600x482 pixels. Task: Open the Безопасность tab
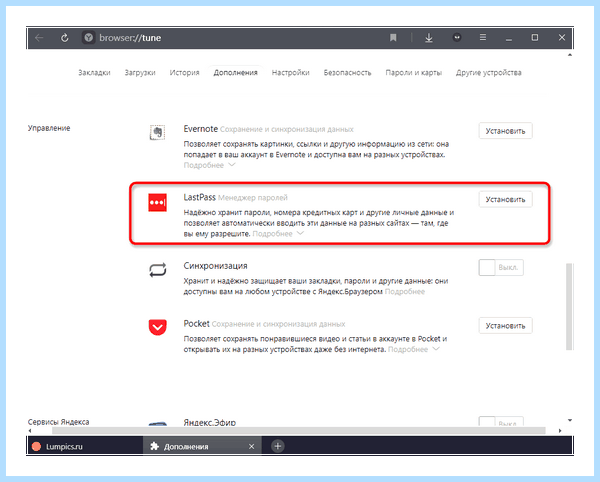(x=347, y=73)
